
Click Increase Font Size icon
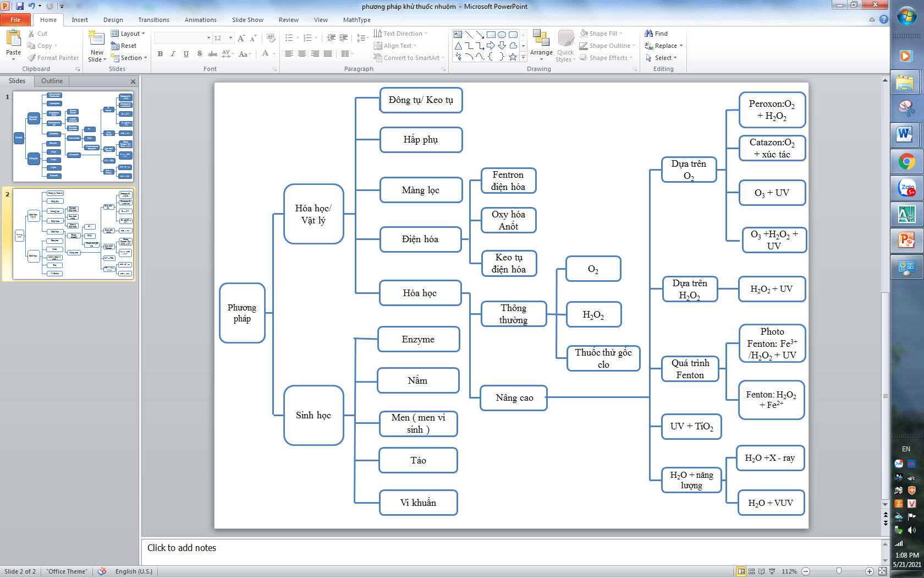click(241, 38)
